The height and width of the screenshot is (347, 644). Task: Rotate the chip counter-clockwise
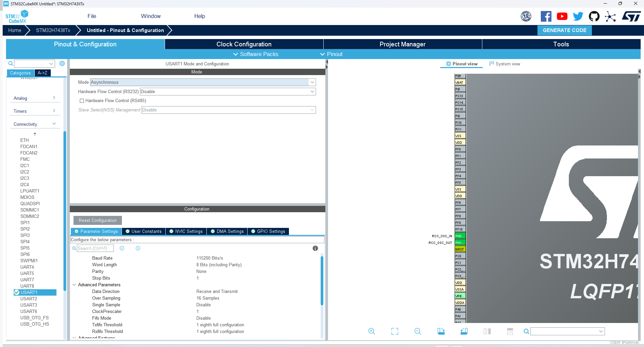464,331
